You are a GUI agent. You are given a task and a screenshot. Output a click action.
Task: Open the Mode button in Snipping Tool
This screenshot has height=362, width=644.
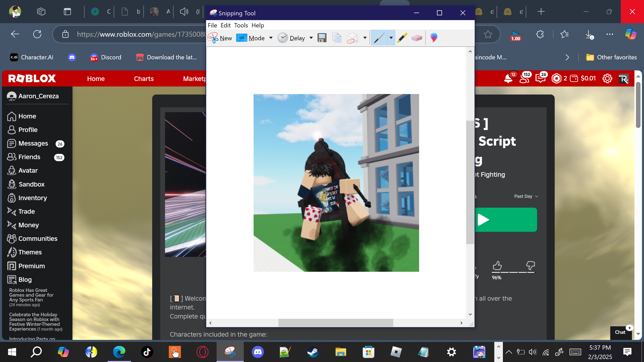click(x=251, y=38)
